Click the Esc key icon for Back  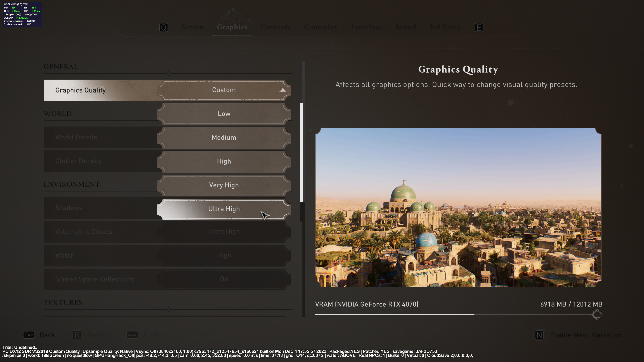[29, 335]
